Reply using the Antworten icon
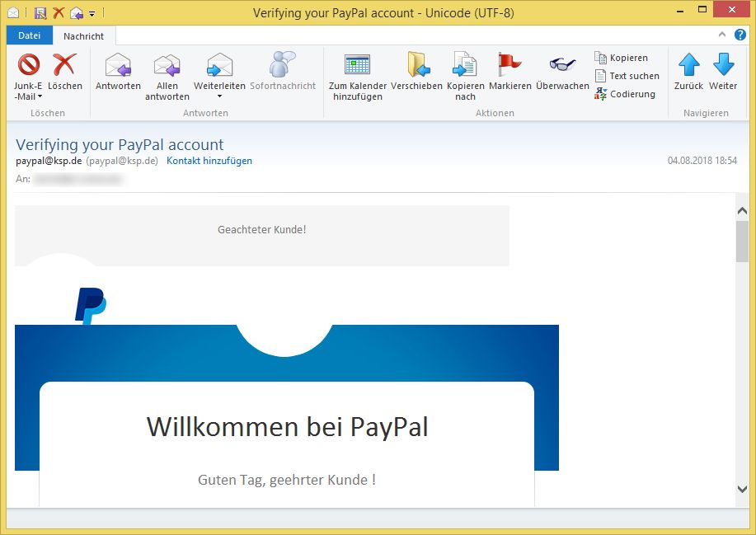 point(118,65)
